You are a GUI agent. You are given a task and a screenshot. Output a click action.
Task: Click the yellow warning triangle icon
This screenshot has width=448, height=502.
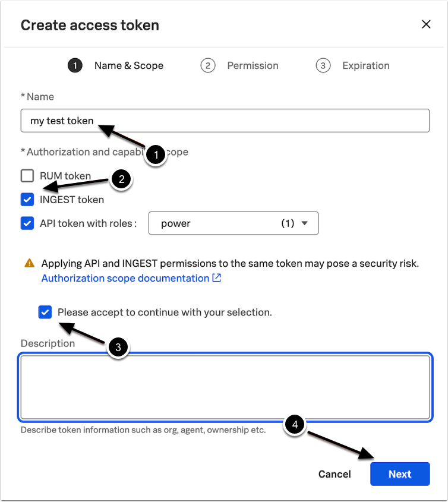(x=29, y=263)
